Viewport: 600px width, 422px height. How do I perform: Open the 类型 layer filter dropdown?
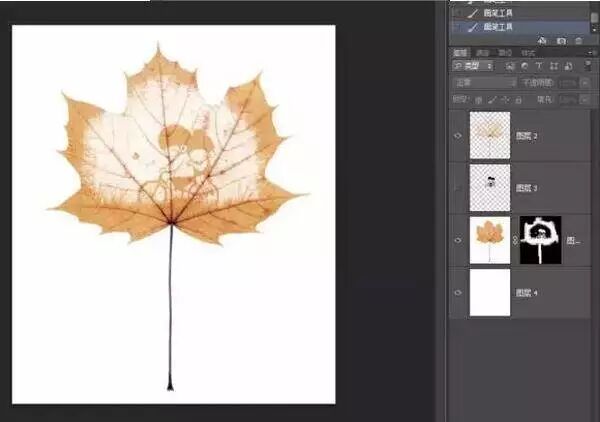click(473, 66)
